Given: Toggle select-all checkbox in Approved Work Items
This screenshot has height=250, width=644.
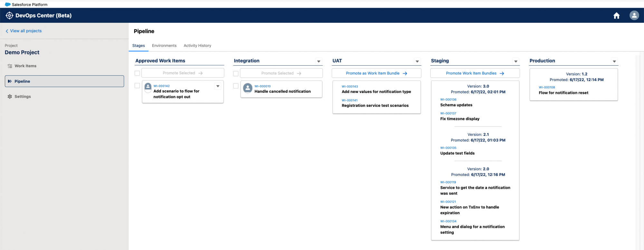Looking at the screenshot, I should [x=137, y=73].
